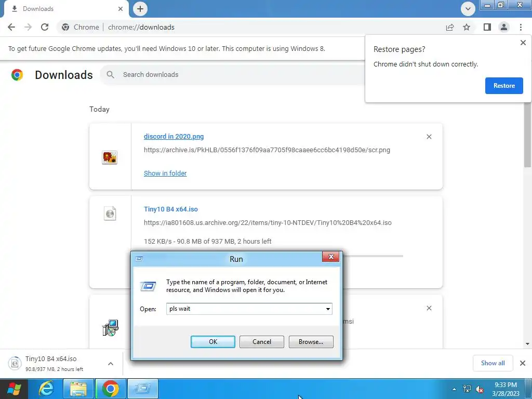The width and height of the screenshot is (532, 399).
Task: Click the Restore button
Action: (x=504, y=86)
